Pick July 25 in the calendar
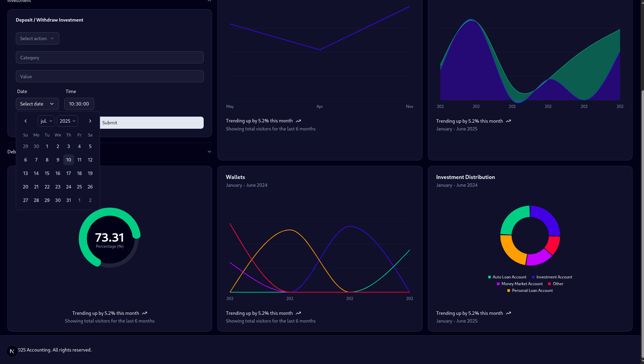Screen dimensions: 644x364 (x=79, y=187)
